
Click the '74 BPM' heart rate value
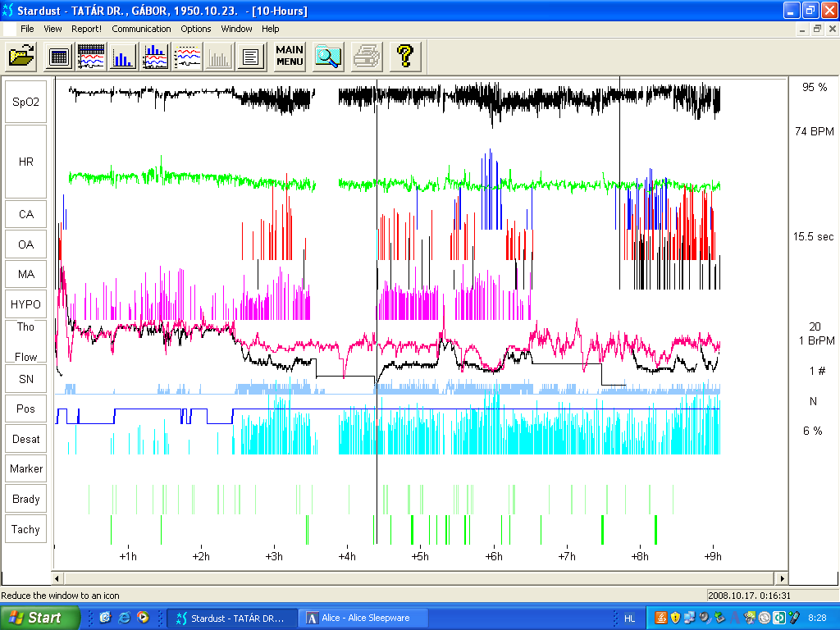coord(815,131)
